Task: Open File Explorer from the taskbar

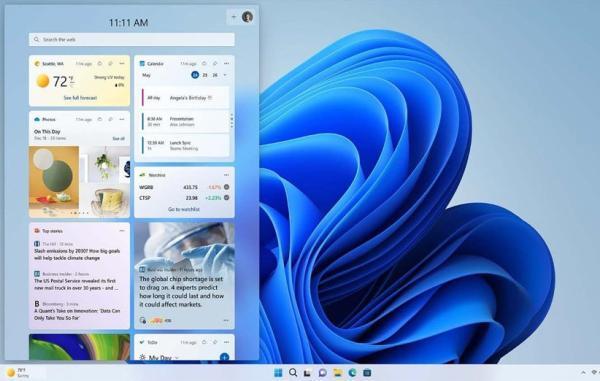Action: 338,373
